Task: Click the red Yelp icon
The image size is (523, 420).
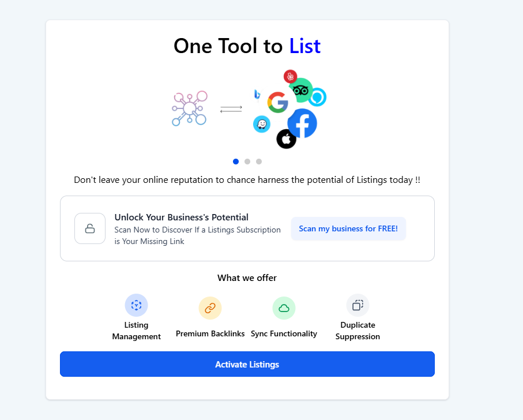Action: [x=290, y=76]
